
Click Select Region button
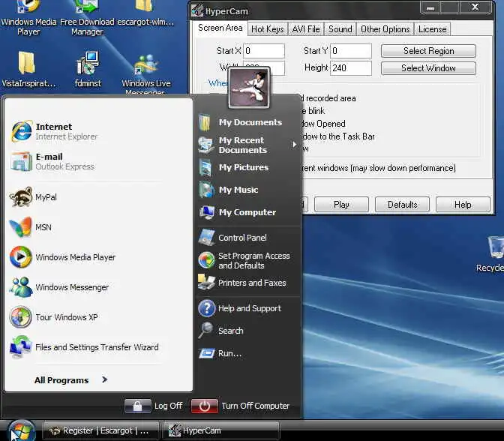(x=428, y=51)
